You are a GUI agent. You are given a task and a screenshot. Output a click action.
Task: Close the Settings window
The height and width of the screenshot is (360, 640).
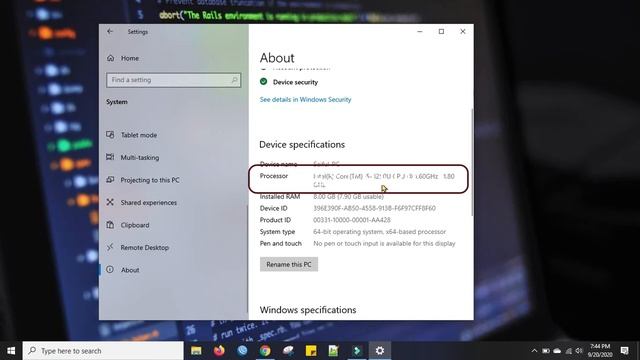(x=463, y=31)
